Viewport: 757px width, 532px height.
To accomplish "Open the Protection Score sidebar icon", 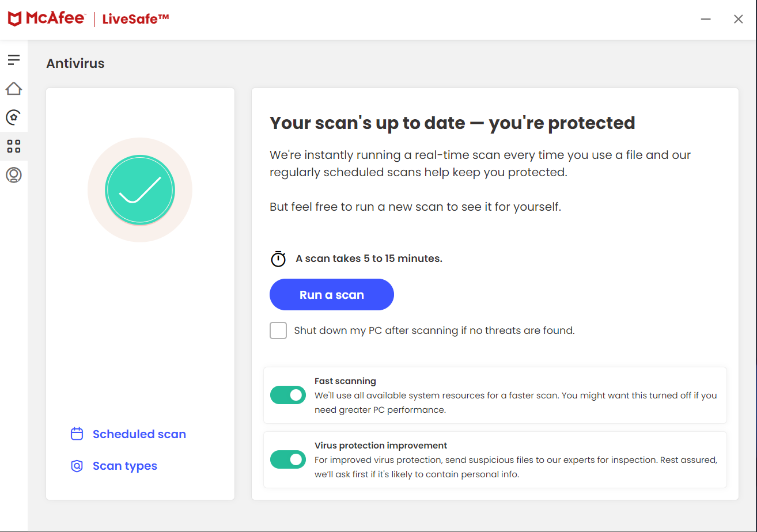I will (14, 117).
